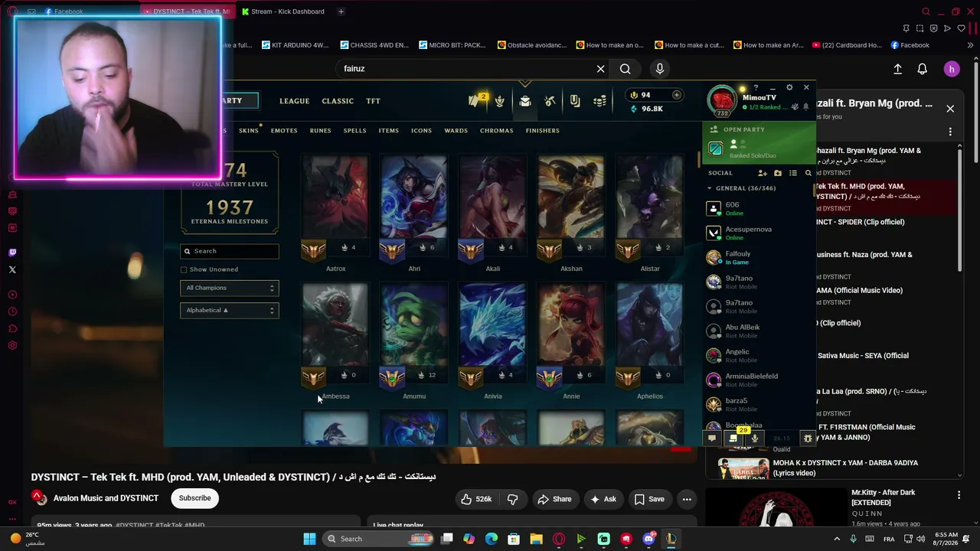This screenshot has width=980, height=551.
Task: Open the Facebook bookmark in bookmarks bar
Action: click(910, 45)
